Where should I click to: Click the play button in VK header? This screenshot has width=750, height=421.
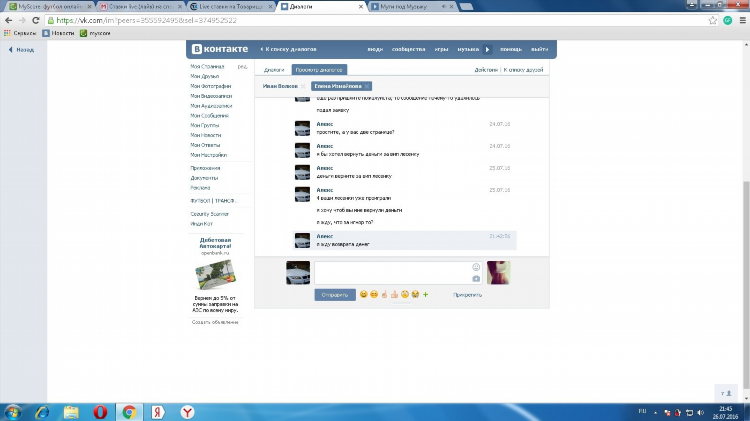(x=487, y=49)
